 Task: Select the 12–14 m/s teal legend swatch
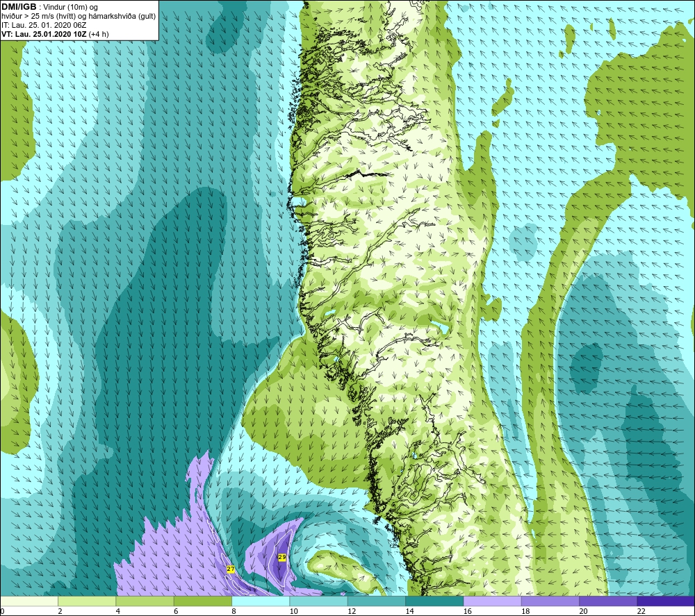(x=377, y=601)
